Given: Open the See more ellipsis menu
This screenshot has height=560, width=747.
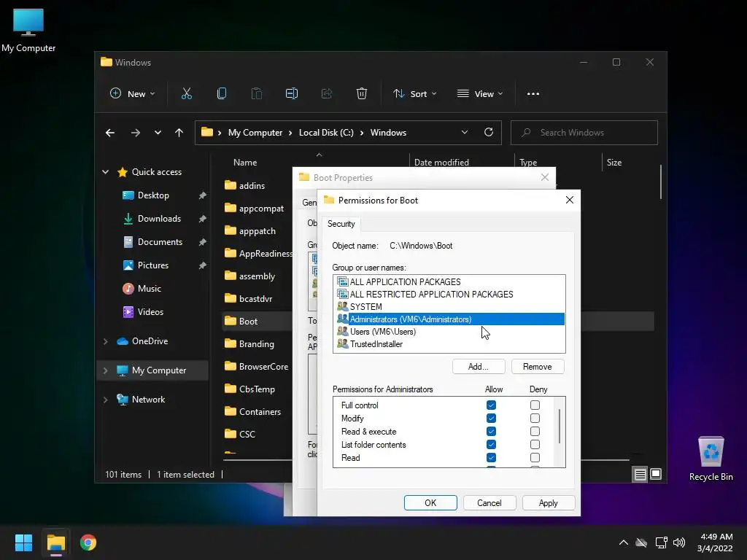Looking at the screenshot, I should point(533,94).
